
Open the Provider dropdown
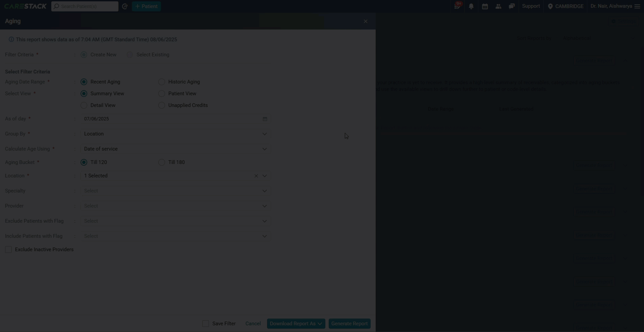176,206
